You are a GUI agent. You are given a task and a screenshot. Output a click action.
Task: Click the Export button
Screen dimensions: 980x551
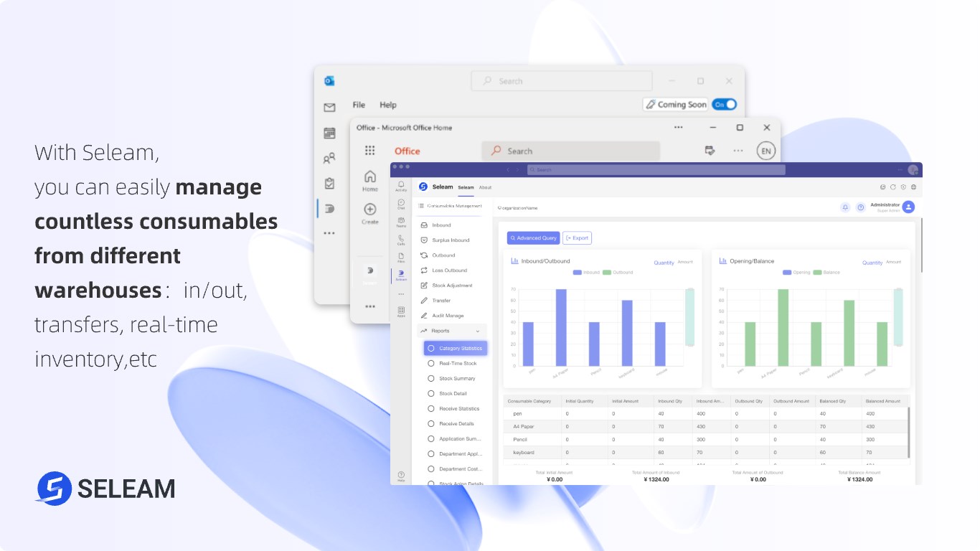click(x=577, y=237)
